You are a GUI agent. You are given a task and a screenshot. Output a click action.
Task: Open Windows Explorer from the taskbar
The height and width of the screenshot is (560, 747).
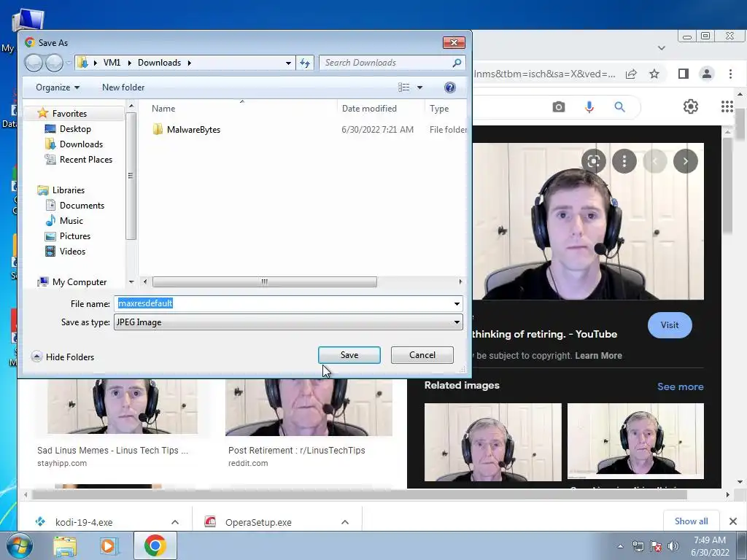click(x=65, y=545)
